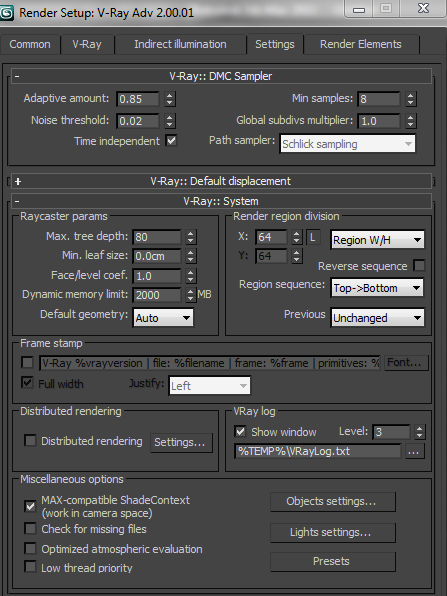
Task: Click the Presets button
Action: tap(333, 561)
